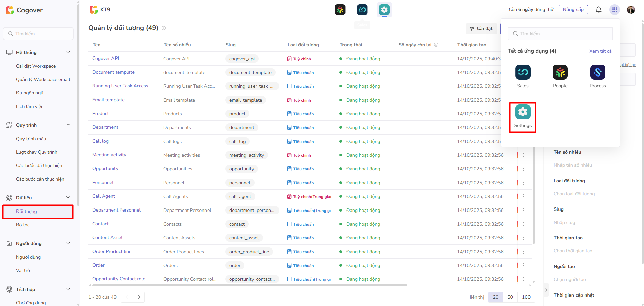Viewport: 644px width, 306px height.
Task: Open the Sales app in launcher
Action: point(523,76)
